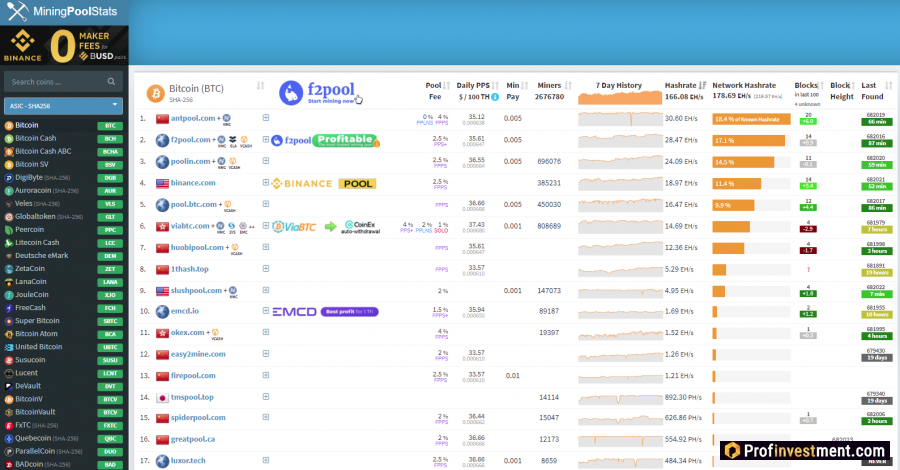Select BitcoinVault in coin list
Image resolution: width=900 pixels, height=470 pixels.
point(36,412)
